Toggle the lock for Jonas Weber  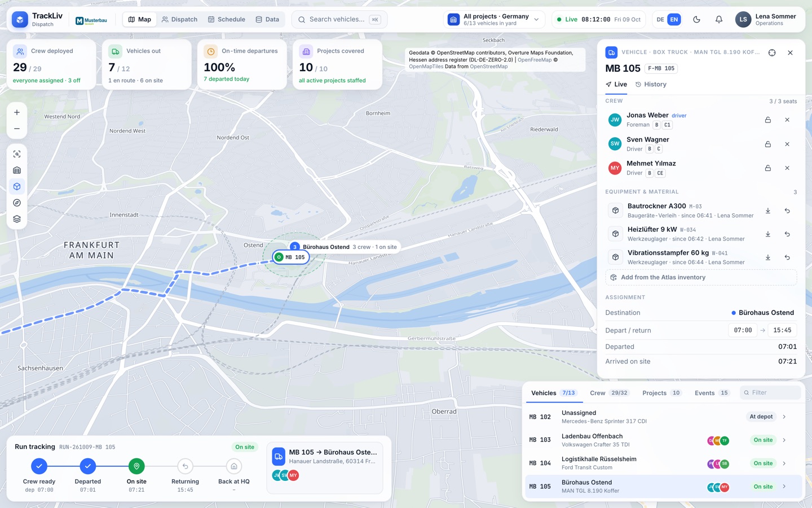768,120
